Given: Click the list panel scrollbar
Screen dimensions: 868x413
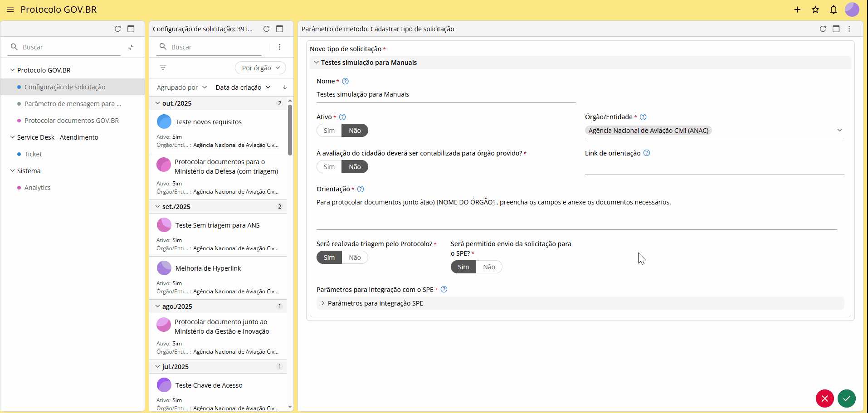Looking at the screenshot, I should coord(290,130).
